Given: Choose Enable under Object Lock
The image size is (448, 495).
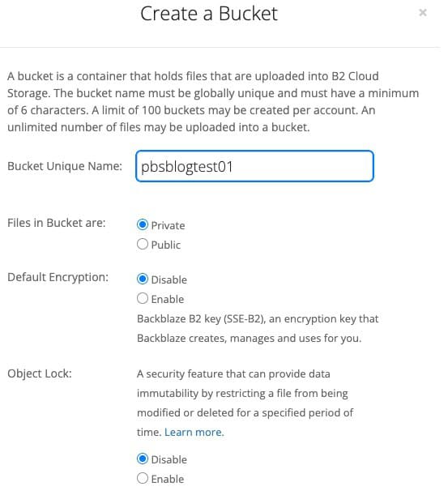Looking at the screenshot, I should [x=143, y=478].
